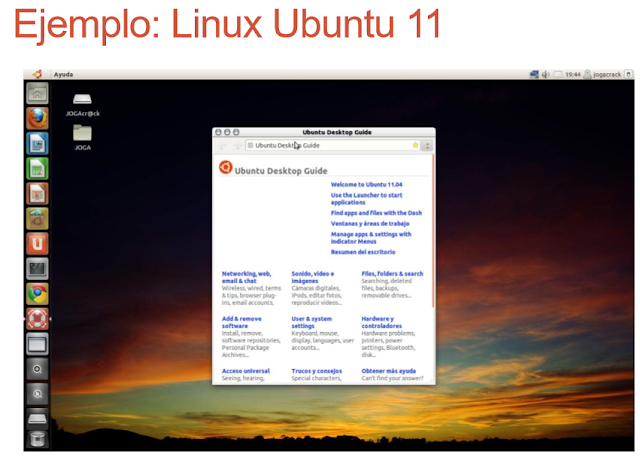Open LibreOffice Writer from the launcher

coord(38,144)
